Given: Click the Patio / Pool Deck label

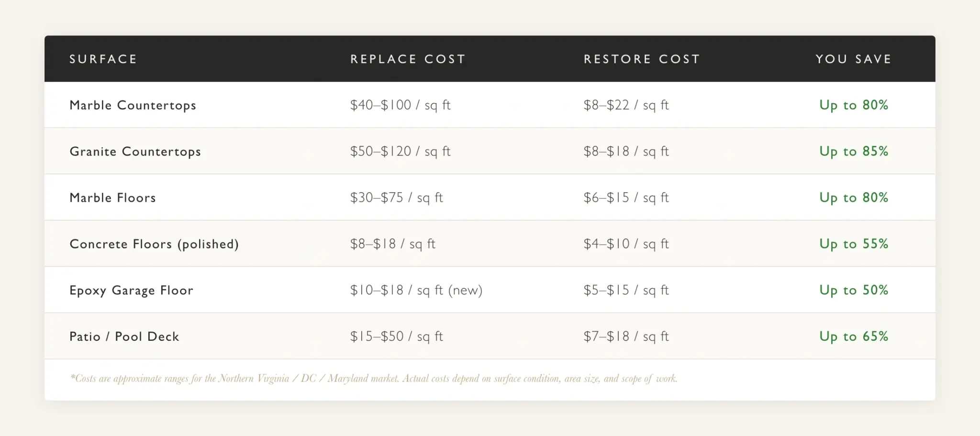Looking at the screenshot, I should coord(124,337).
